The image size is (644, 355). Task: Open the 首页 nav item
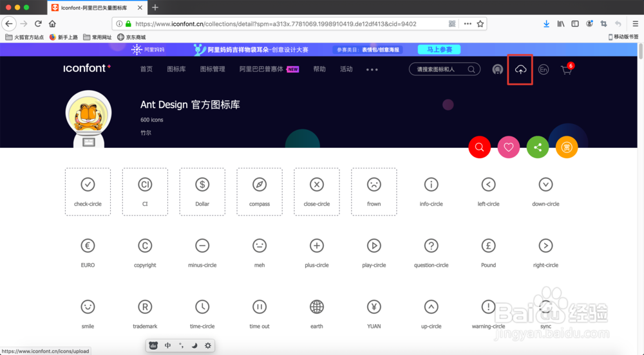tap(146, 69)
